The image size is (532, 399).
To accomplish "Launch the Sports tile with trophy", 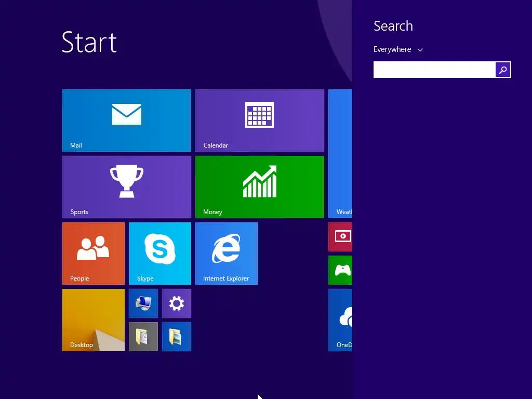I will click(x=127, y=187).
